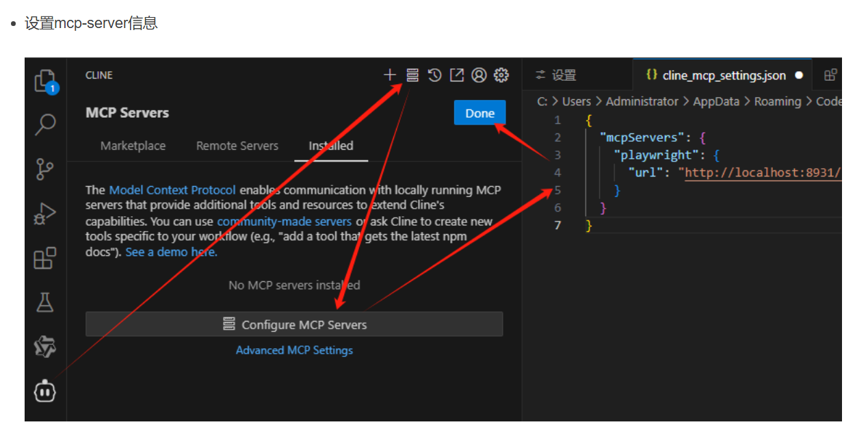
Task: Open the Testing flask icon
Action: tap(44, 302)
